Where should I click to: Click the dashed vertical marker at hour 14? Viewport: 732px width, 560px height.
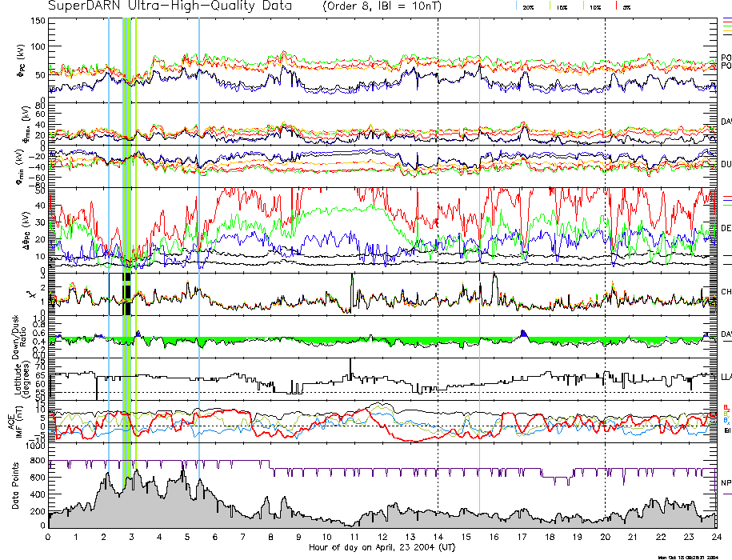click(x=438, y=273)
